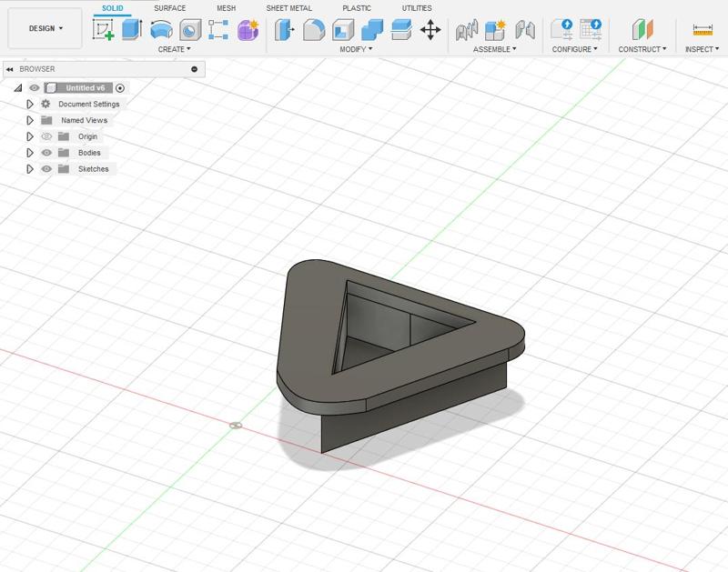Toggle visibility of the Sketches folder
Image resolution: width=728 pixels, height=572 pixels.
[x=46, y=169]
